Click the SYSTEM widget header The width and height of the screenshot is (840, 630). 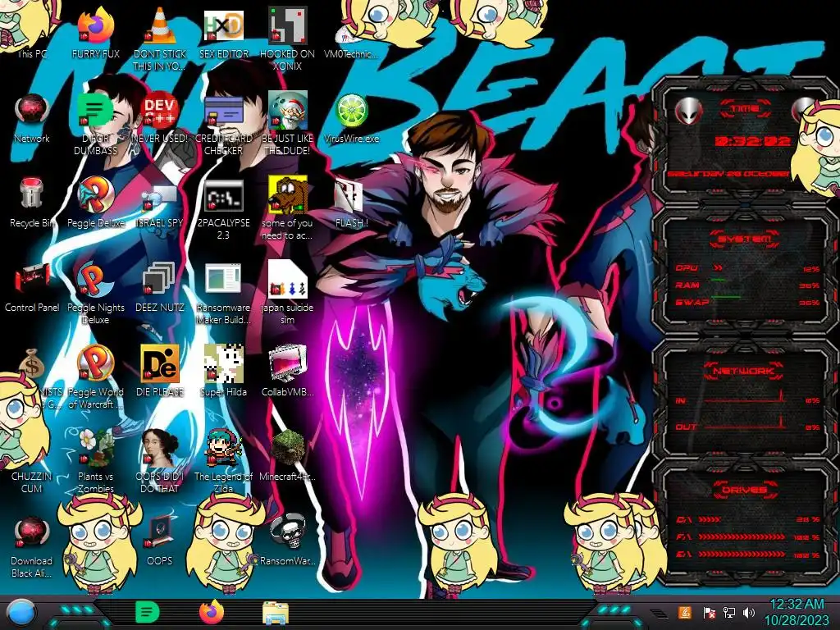745,239
